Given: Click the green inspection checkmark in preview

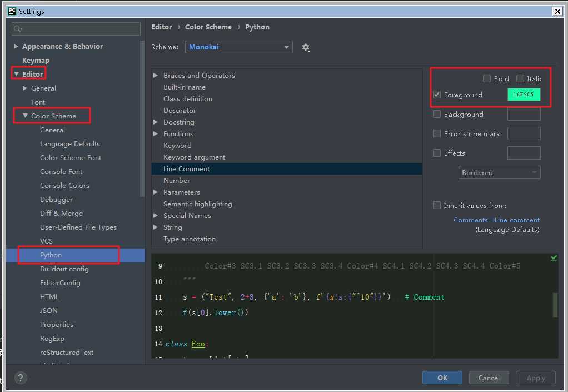Looking at the screenshot, I should click(x=554, y=259).
